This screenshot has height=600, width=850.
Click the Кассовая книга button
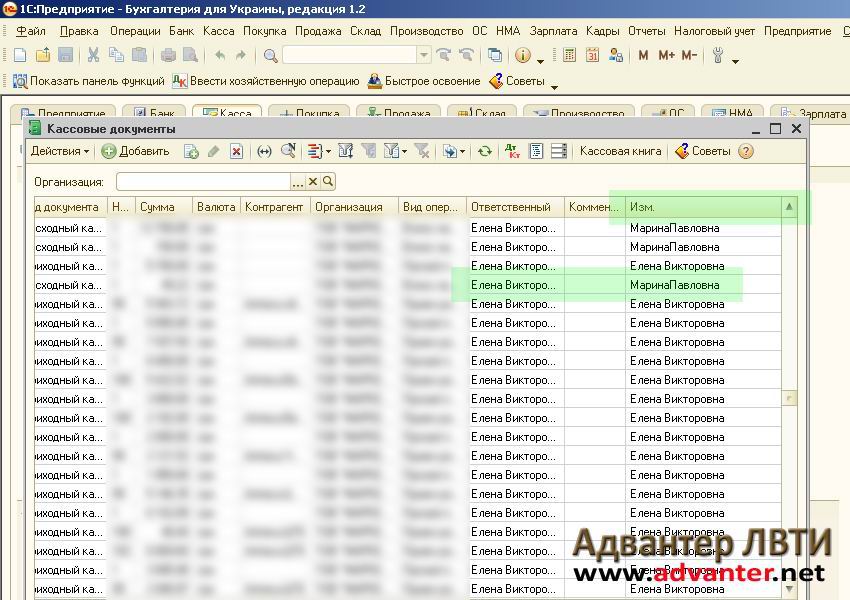[620, 151]
